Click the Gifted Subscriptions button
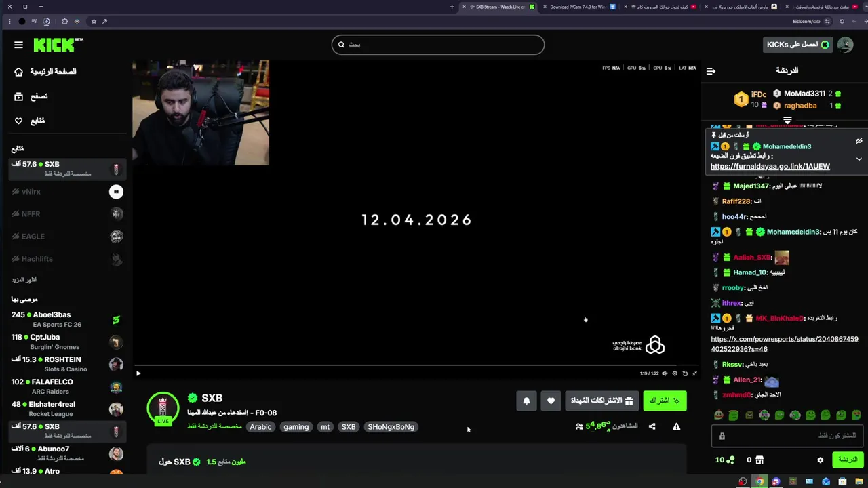The width and height of the screenshot is (868, 488). 602,401
